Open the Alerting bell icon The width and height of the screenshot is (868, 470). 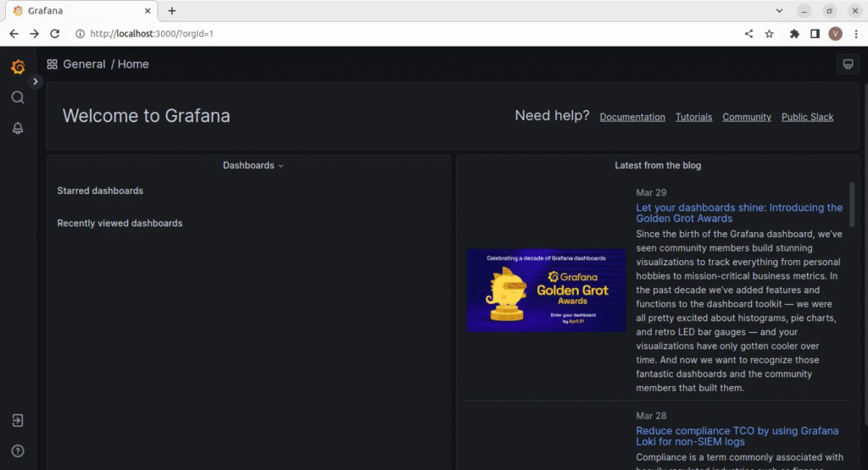click(x=18, y=128)
